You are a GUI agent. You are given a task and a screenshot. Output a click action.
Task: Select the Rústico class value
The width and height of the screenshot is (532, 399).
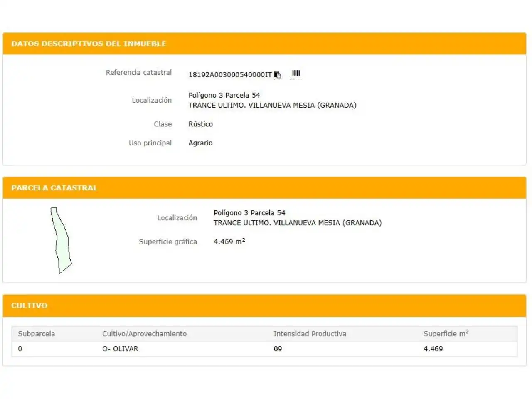200,124
